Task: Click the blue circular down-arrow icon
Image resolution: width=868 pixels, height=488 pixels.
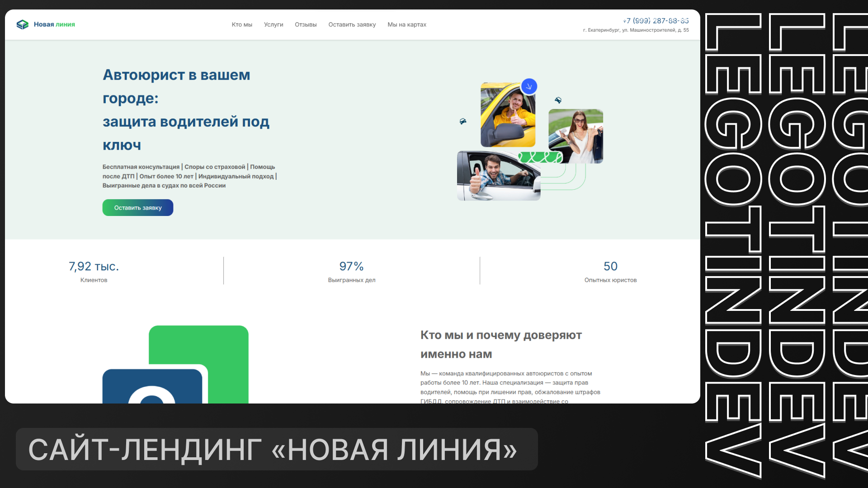Action: click(x=529, y=86)
